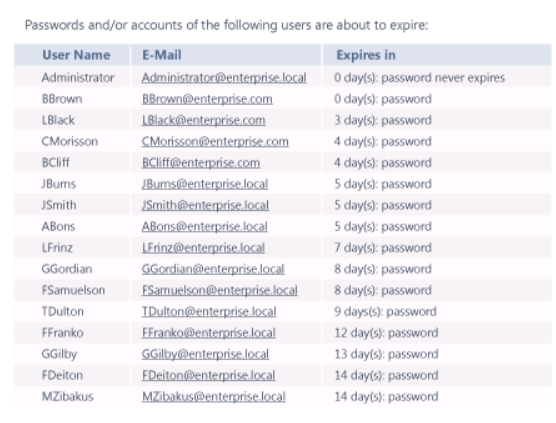Click the BBrown@enterprise.com email link
The height and width of the screenshot is (423, 556).
[x=207, y=99]
